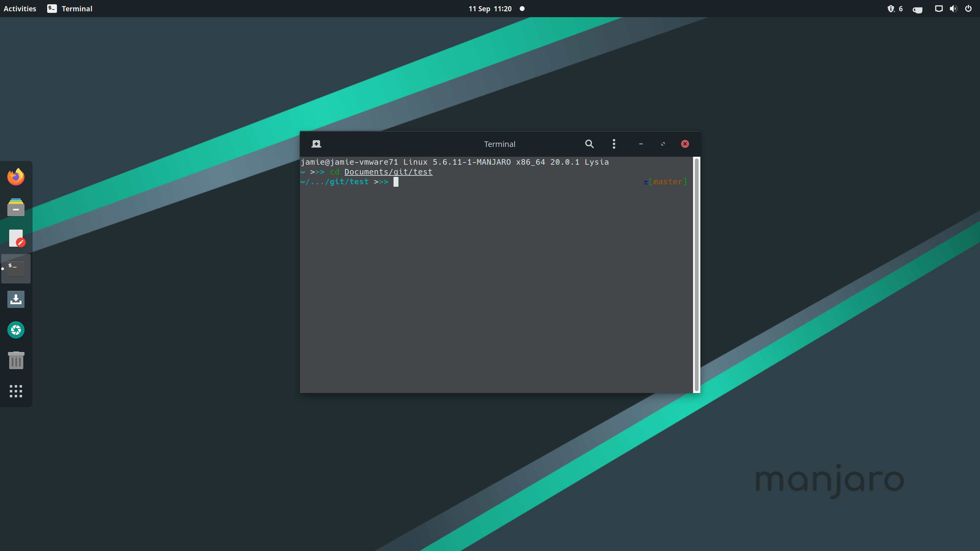Open the clock showing 11 Sep 11:20

point(490,8)
